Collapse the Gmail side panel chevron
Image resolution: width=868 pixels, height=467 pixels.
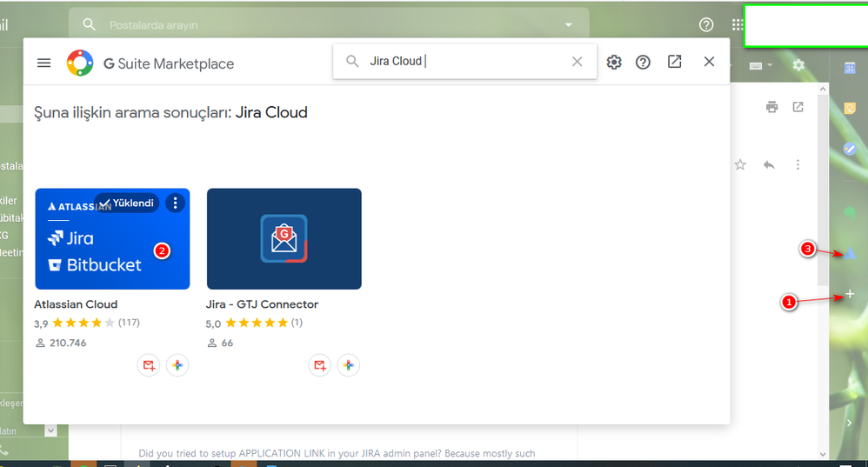[x=849, y=424]
